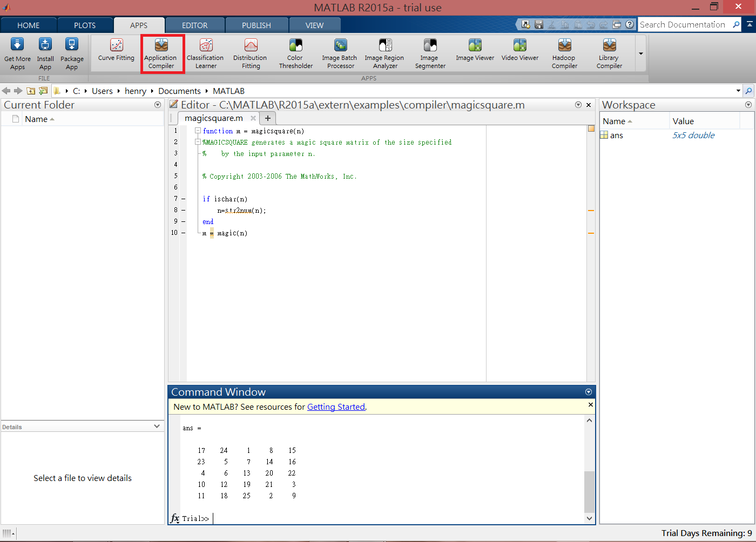Click Get More Apps
756x542 pixels.
[17, 52]
